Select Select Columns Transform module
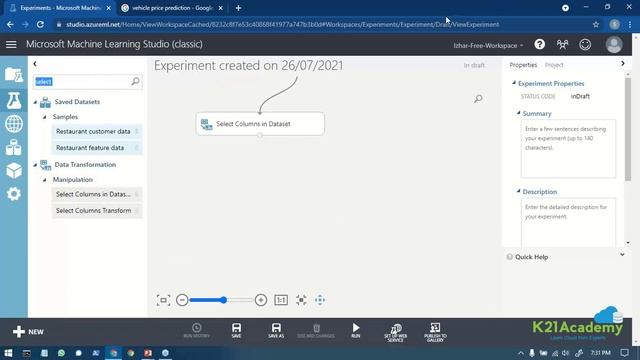This screenshot has height=360, width=640. [x=97, y=211]
